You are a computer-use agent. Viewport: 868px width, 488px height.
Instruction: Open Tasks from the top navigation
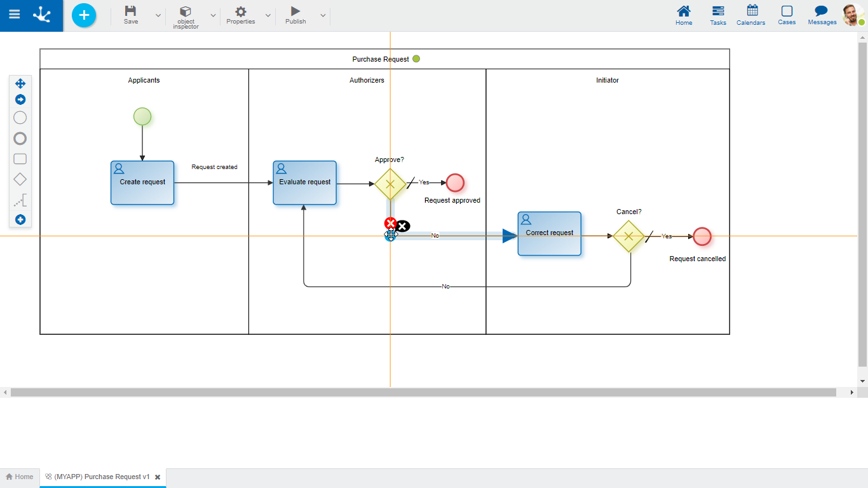tap(718, 15)
